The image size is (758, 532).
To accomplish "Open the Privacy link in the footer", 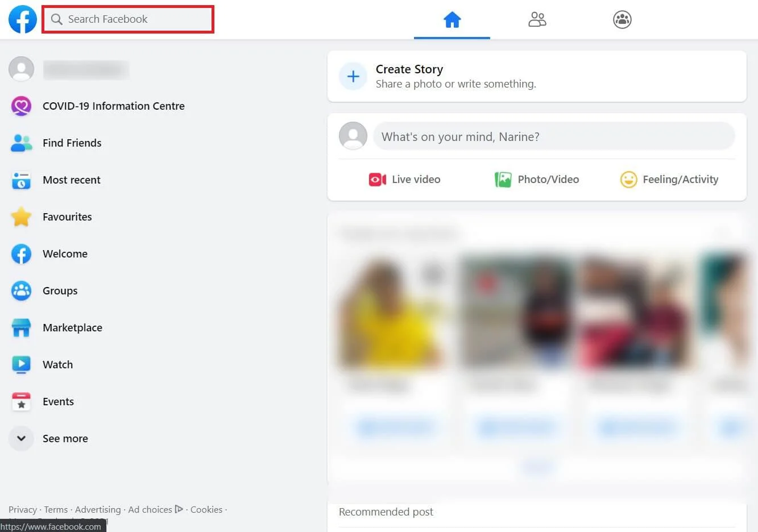I will coord(23,509).
